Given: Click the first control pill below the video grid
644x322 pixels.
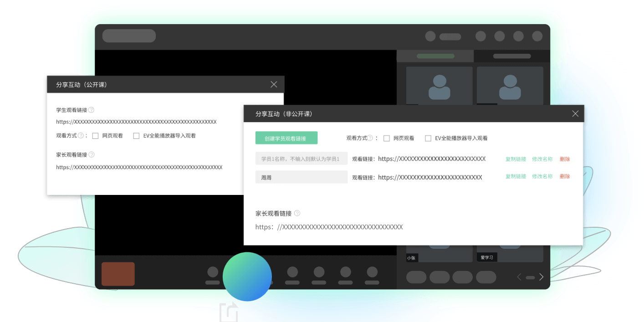Looking at the screenshot, I should (x=416, y=277).
